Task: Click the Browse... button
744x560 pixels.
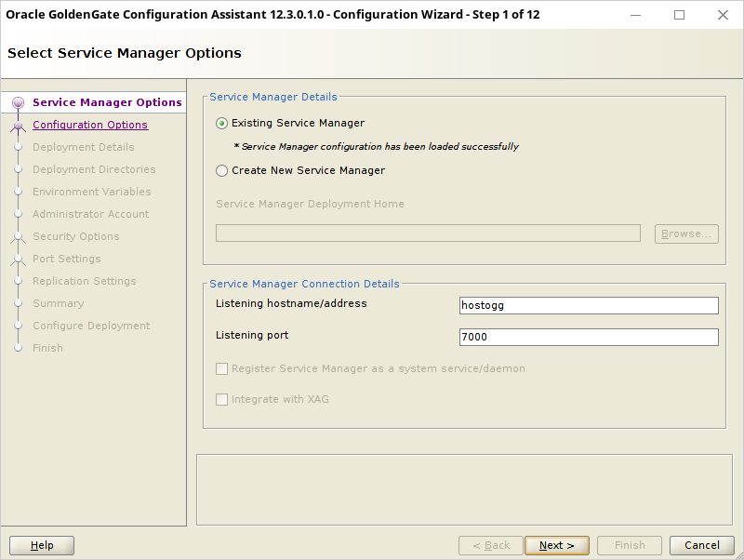Action: (686, 234)
